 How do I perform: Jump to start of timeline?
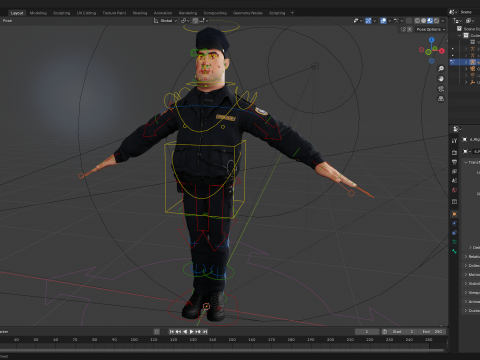172,332
